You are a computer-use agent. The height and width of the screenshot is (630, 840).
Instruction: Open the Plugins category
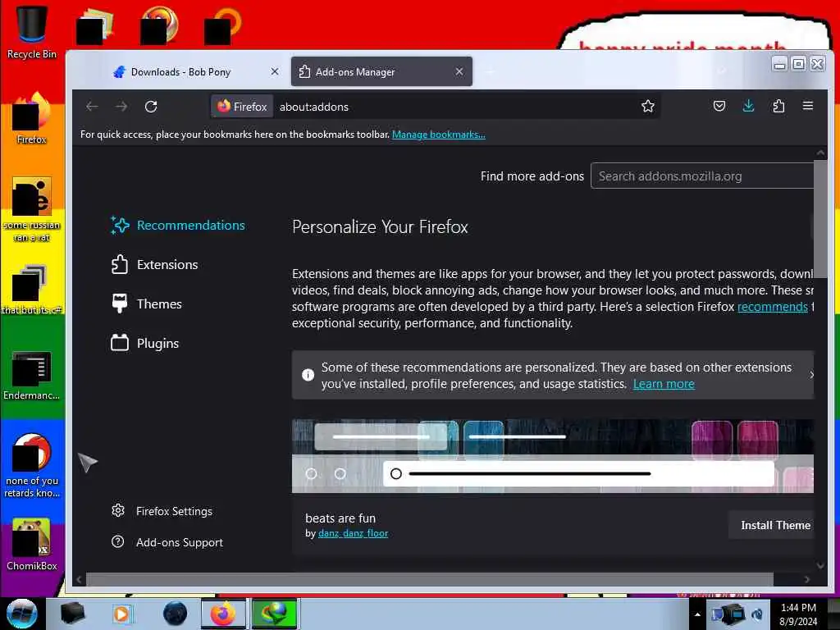(144, 344)
